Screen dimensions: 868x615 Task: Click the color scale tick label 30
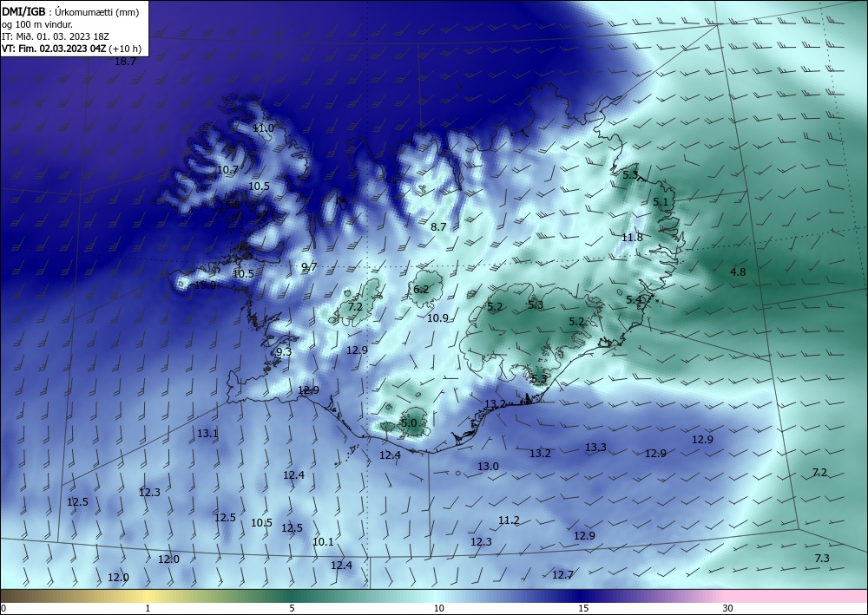728,609
